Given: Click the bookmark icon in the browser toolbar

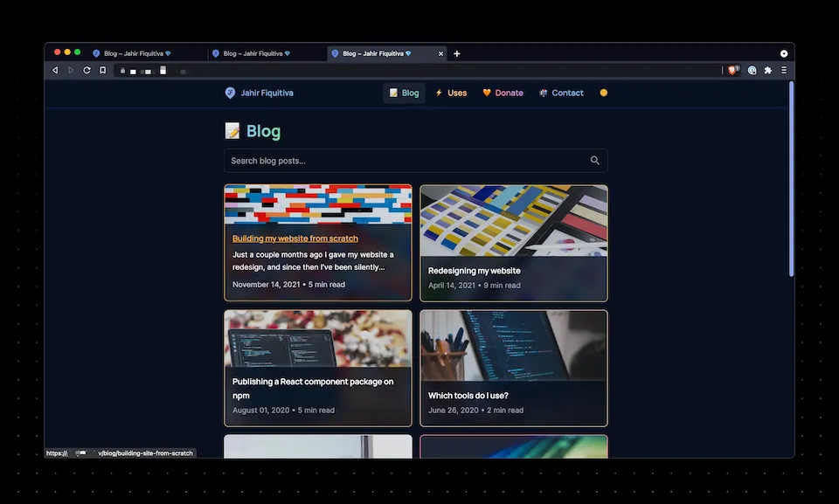Looking at the screenshot, I should pos(102,70).
